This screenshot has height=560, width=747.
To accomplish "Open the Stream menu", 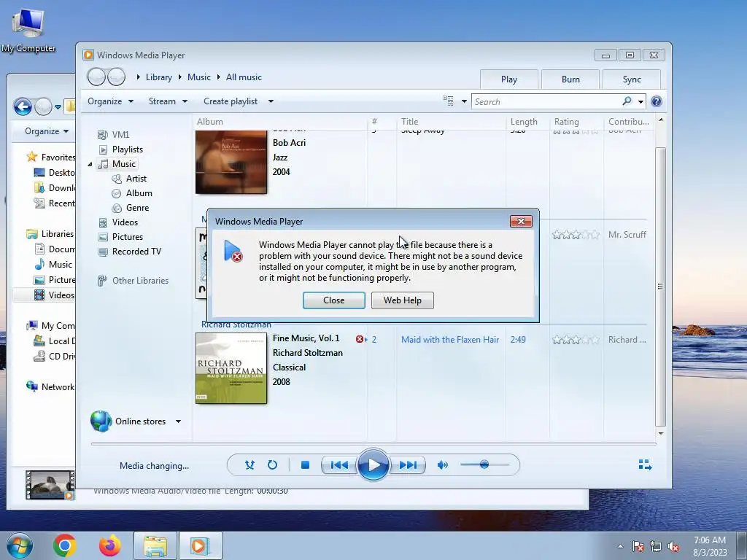I will [x=168, y=101].
